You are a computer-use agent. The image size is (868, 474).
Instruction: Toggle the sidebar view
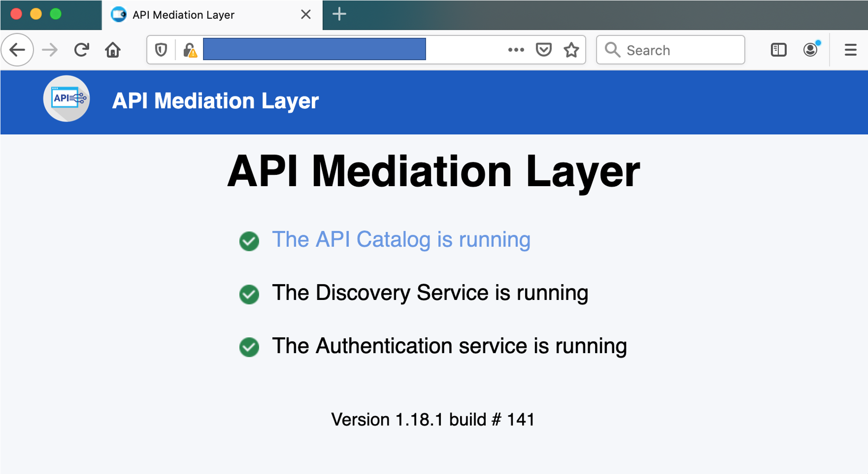click(x=778, y=49)
